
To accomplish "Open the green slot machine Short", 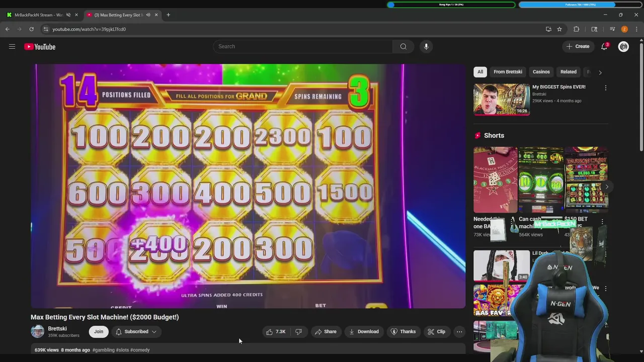I will coord(541,179).
